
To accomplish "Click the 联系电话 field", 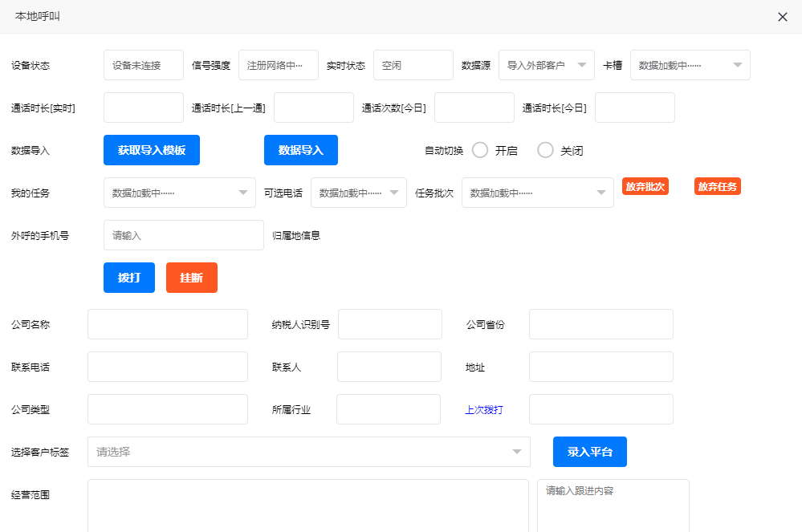I will [168, 367].
